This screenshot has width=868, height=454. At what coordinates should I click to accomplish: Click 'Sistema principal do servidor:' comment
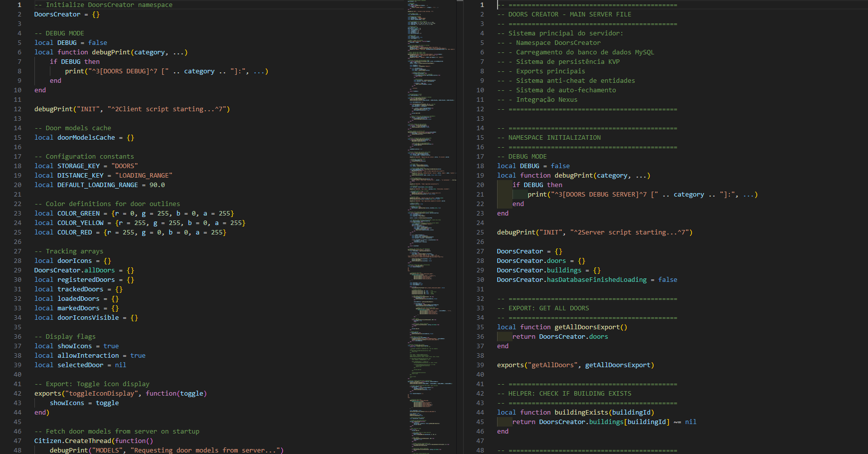click(x=560, y=33)
